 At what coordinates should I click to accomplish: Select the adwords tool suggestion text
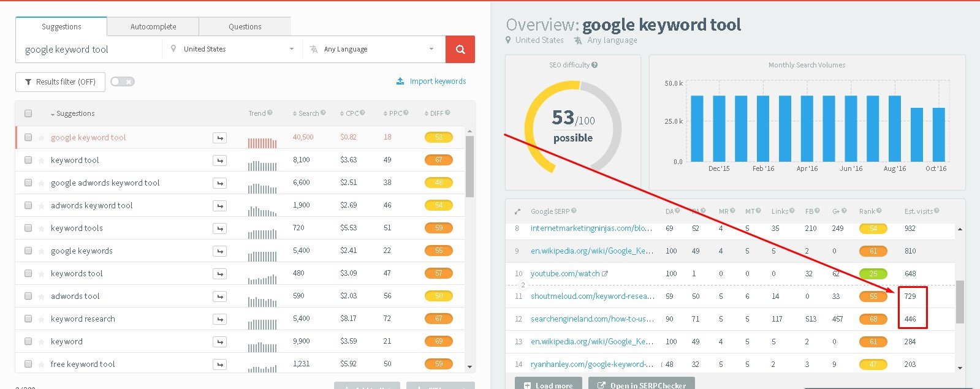pyautogui.click(x=75, y=296)
